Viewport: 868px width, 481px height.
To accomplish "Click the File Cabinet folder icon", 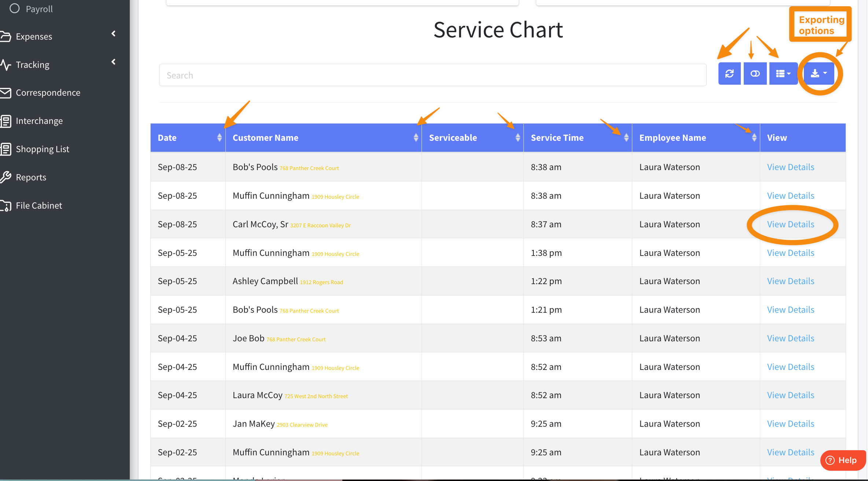I will (x=6, y=206).
